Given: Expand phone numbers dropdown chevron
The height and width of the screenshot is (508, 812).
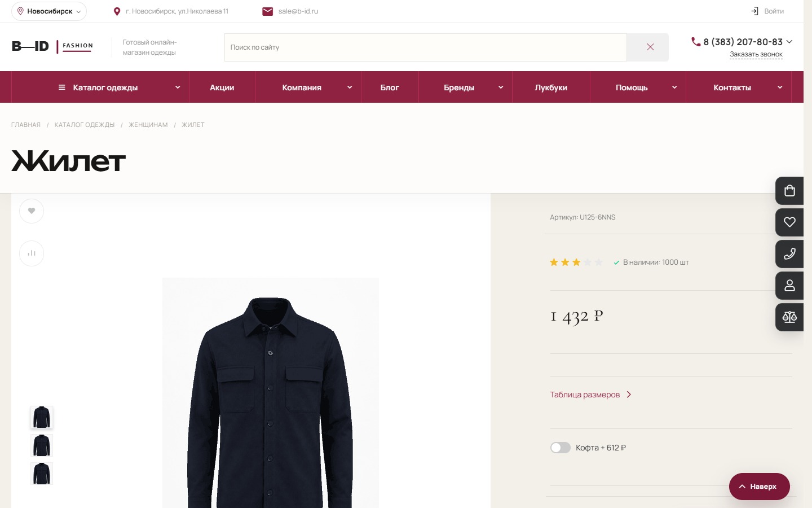Looking at the screenshot, I should [789, 42].
